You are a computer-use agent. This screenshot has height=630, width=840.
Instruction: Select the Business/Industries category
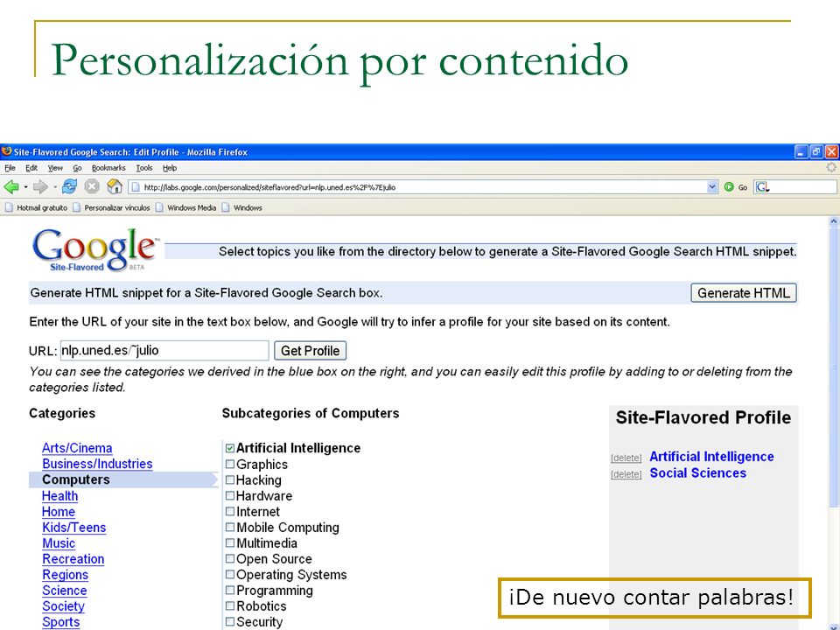click(97, 464)
